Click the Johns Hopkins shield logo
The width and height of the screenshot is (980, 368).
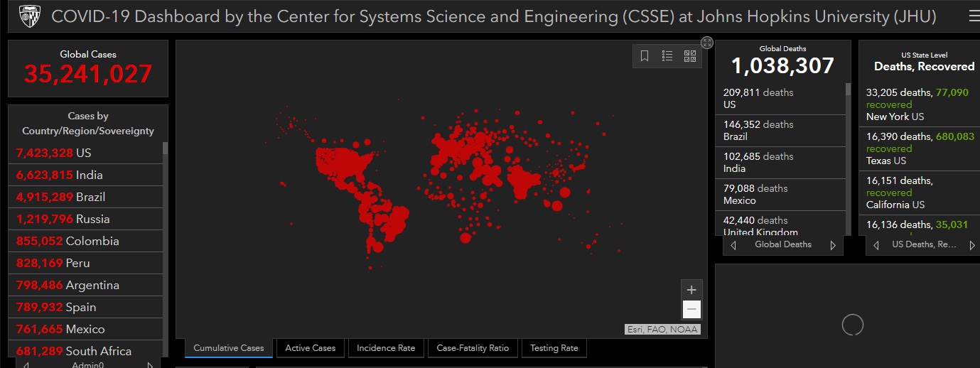pos(29,16)
